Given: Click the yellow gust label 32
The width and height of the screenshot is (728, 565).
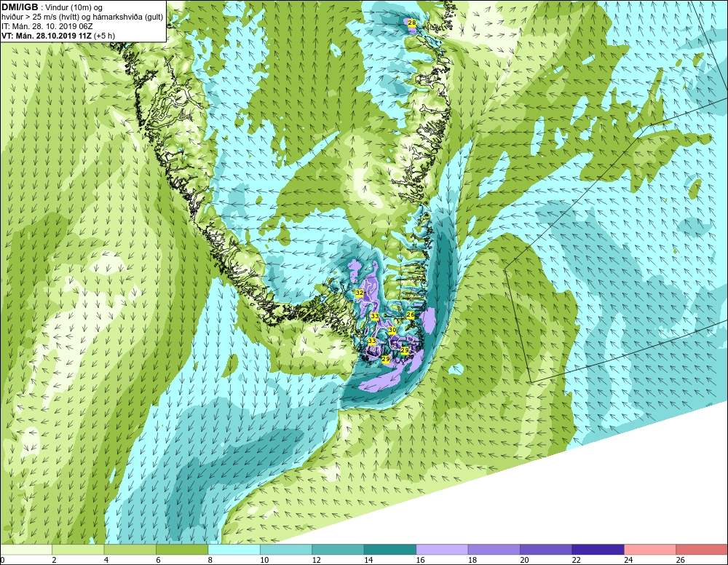Looking at the screenshot, I should pyautogui.click(x=360, y=293).
